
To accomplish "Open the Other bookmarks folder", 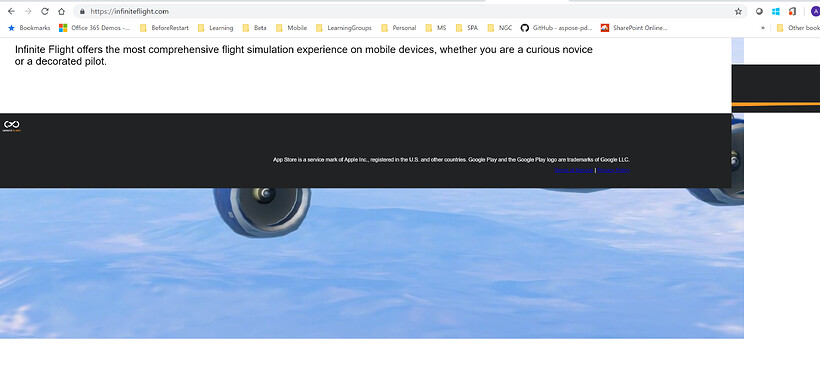I will (798, 28).
